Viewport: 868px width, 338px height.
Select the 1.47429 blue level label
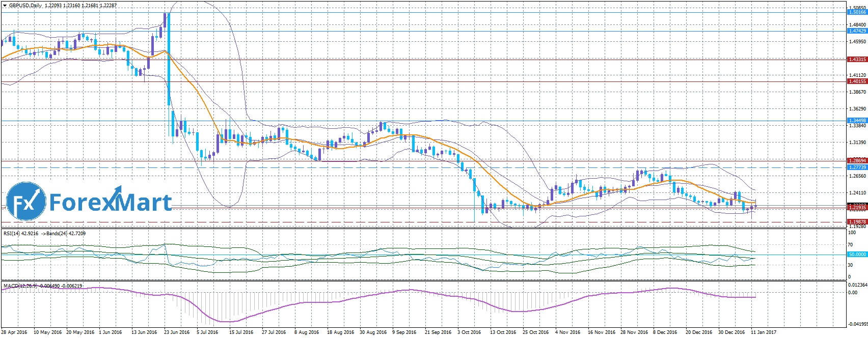click(857, 31)
